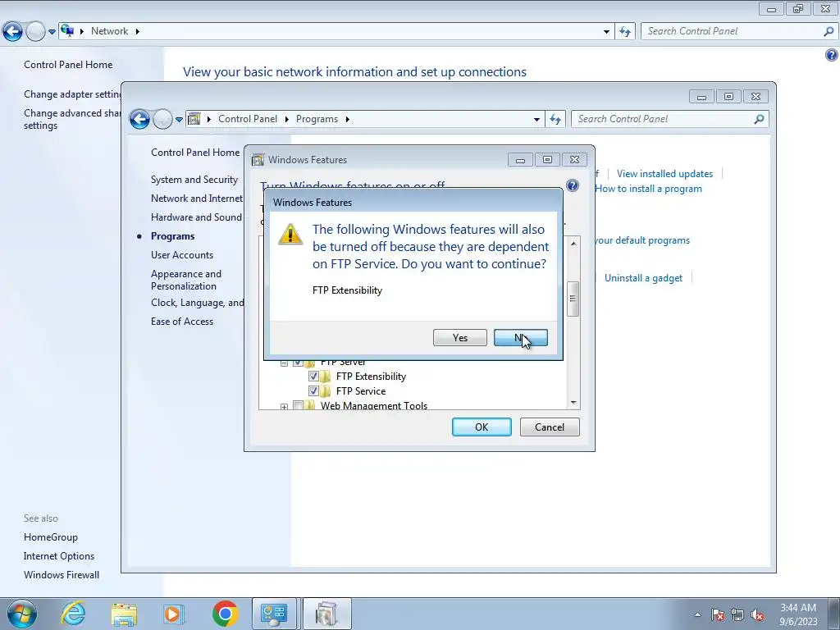This screenshot has width=840, height=630.
Task: Open address history dropdown in Programs window
Action: [536, 120]
